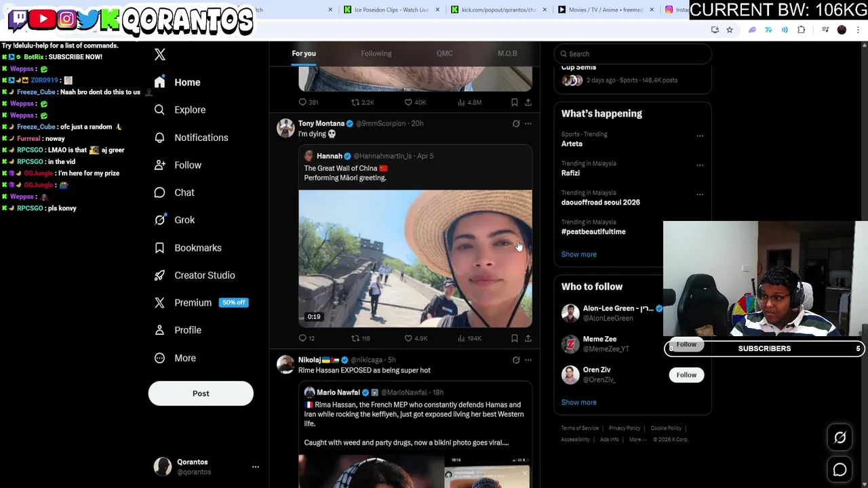Click the Grok icon on Nikolaj's post

[x=516, y=360]
